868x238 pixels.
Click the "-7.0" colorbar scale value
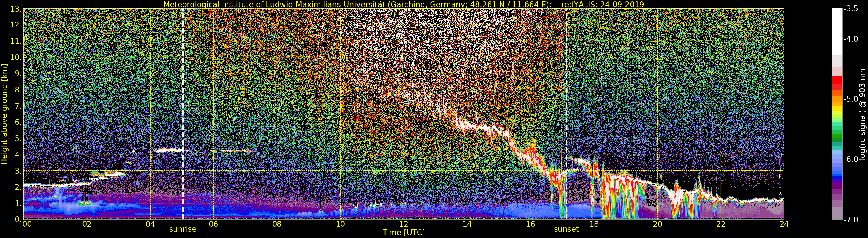click(x=851, y=220)
